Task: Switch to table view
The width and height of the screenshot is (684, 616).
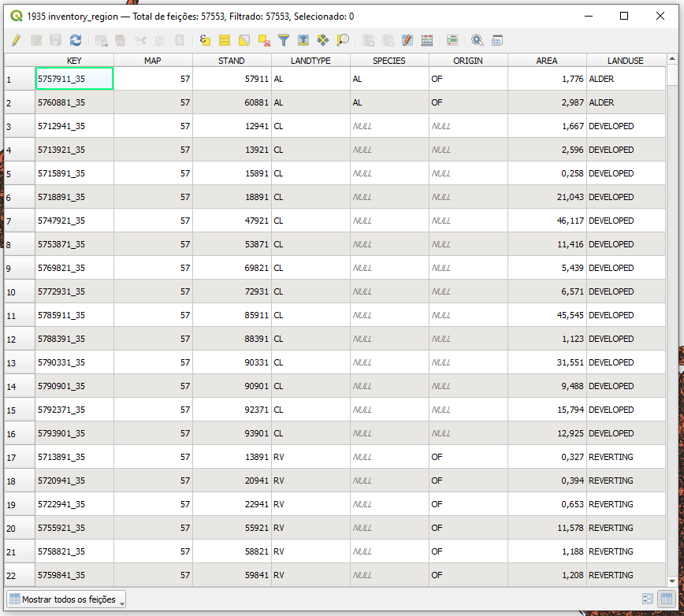Action: (x=666, y=599)
